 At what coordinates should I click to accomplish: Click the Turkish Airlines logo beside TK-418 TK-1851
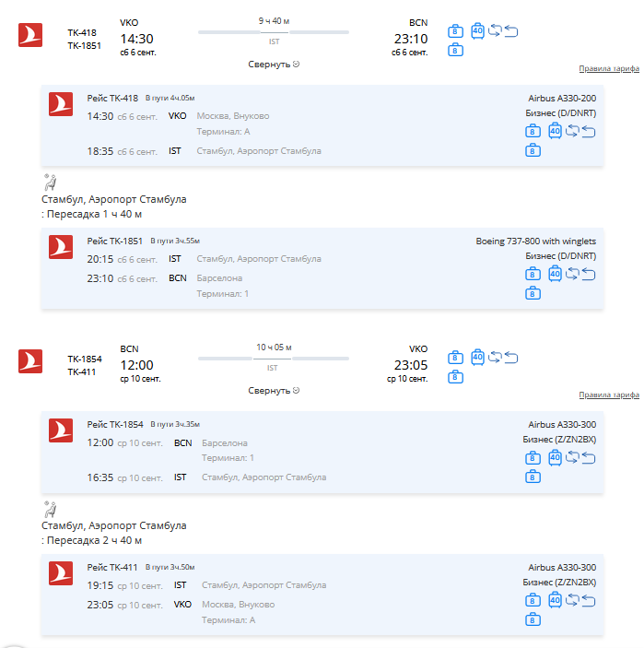(x=30, y=35)
